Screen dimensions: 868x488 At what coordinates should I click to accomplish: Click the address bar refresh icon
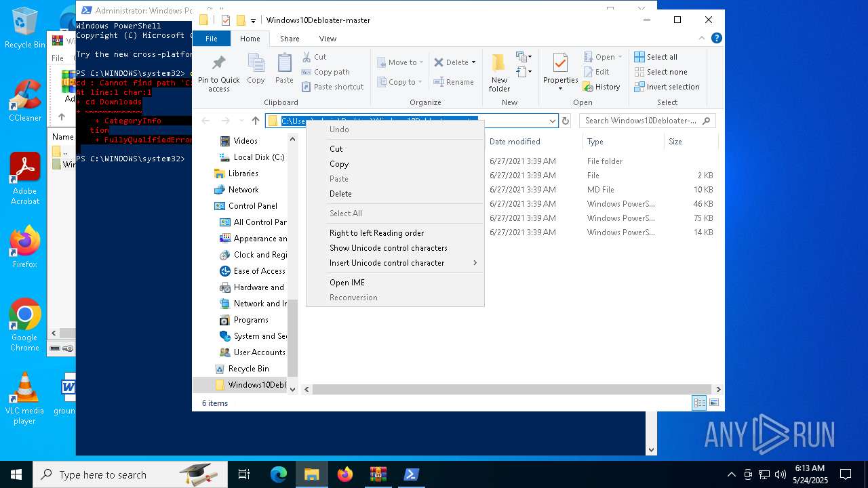coord(566,121)
